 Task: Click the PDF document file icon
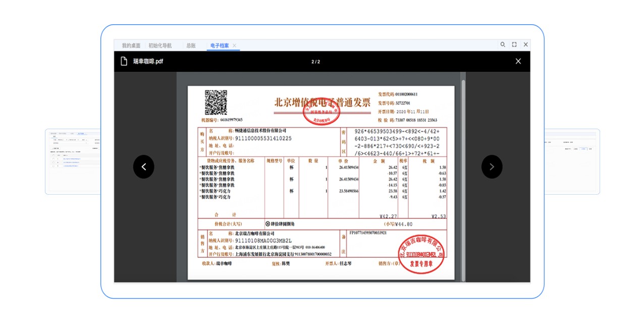coord(124,62)
